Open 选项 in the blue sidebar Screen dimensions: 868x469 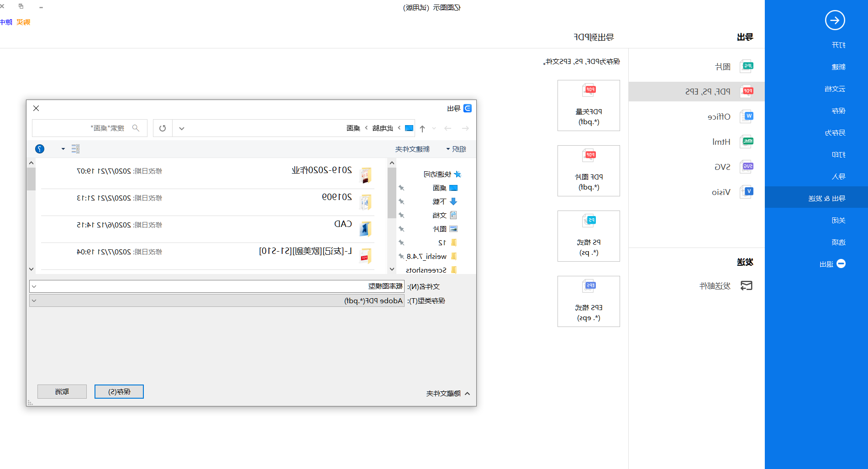point(838,242)
